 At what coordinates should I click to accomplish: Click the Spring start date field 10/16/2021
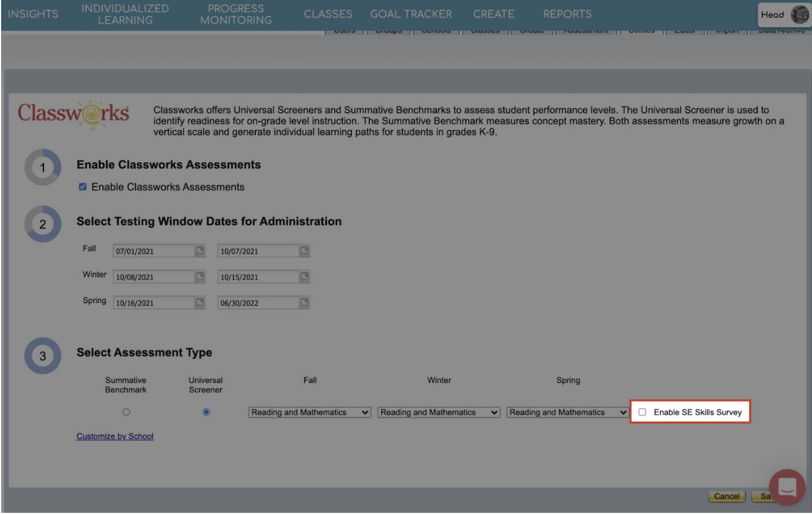[x=154, y=303]
